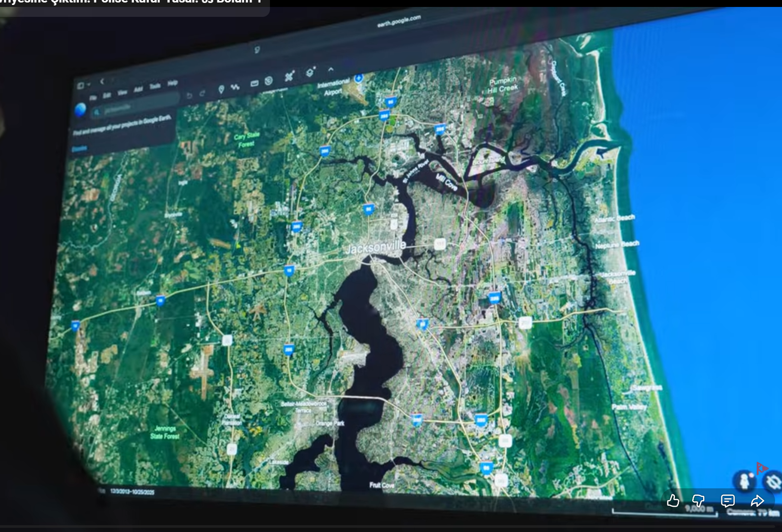This screenshot has height=532, width=782.
Task: Dismiss the projects tip via blue link
Action: [79, 148]
